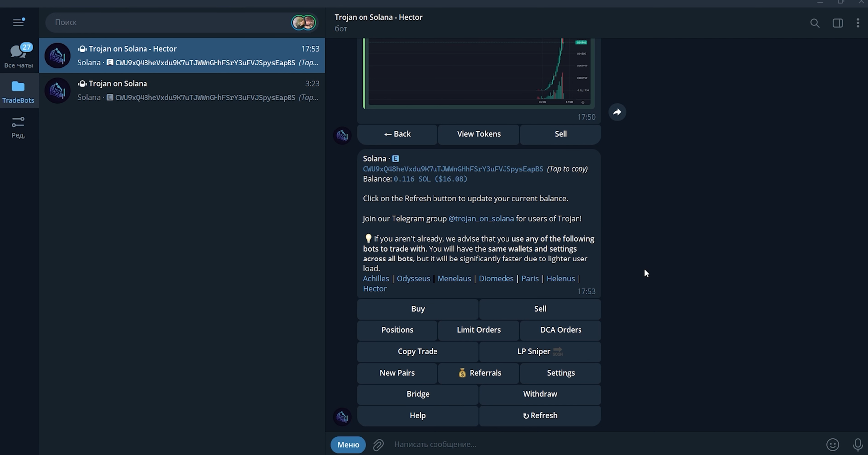Open the emoji picker
This screenshot has width=868, height=455.
[833, 445]
